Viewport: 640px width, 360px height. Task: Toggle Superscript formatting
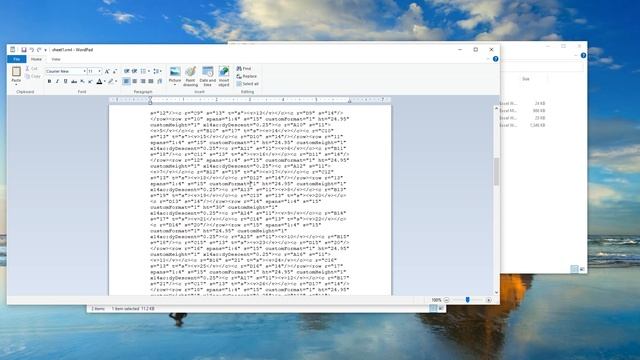[90, 81]
